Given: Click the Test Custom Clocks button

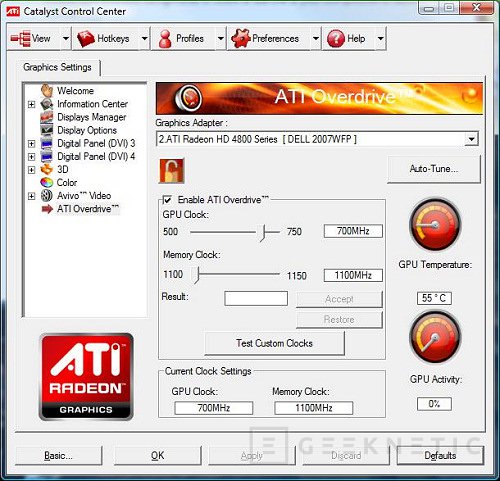Looking at the screenshot, I should [x=274, y=343].
